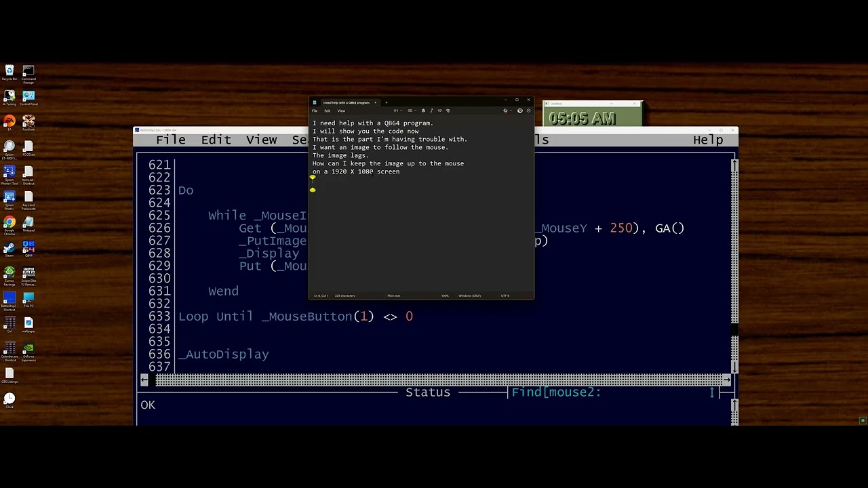The width and height of the screenshot is (868, 488).
Task: Open the A-Tuning desktop icon
Action: point(9,98)
